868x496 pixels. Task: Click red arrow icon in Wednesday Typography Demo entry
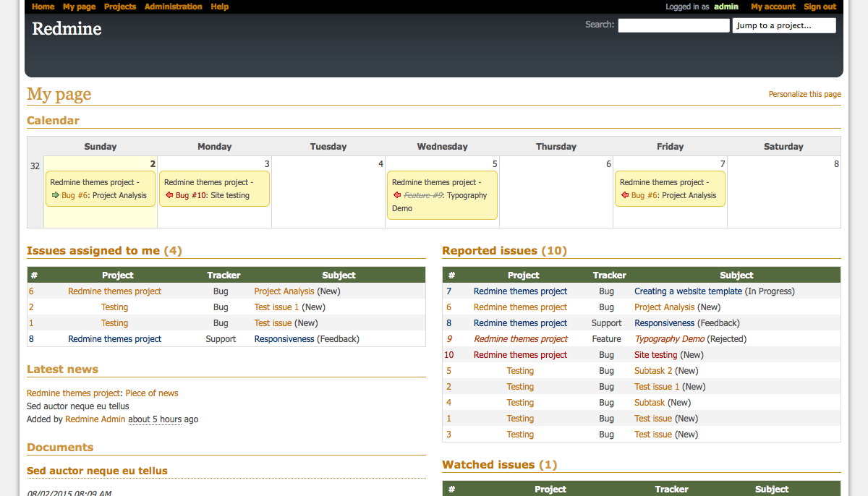396,195
